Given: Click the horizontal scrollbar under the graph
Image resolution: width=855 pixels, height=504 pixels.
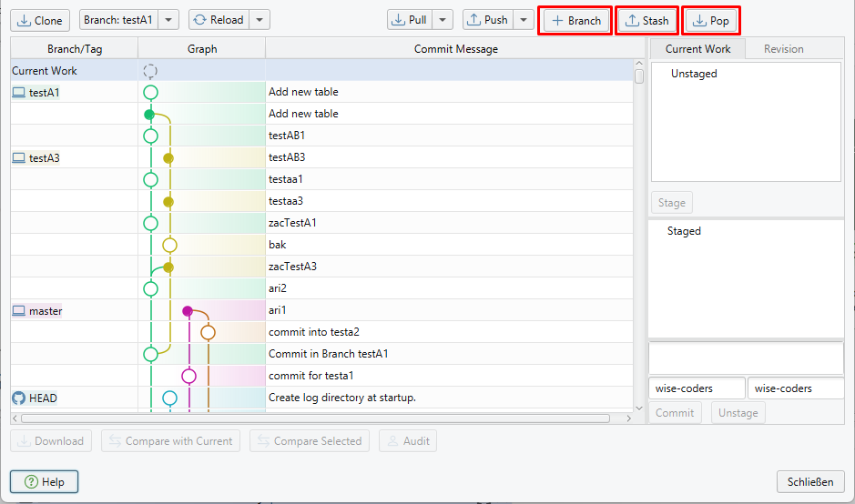Looking at the screenshot, I should point(315,418).
